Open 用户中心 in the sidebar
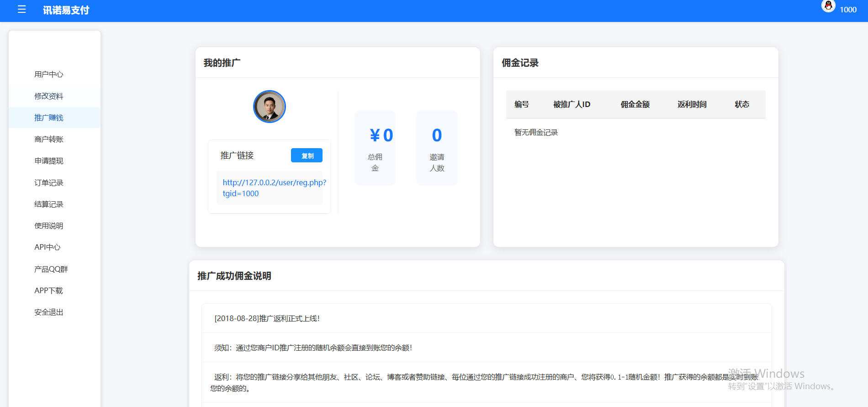The height and width of the screenshot is (407, 868). click(x=49, y=75)
